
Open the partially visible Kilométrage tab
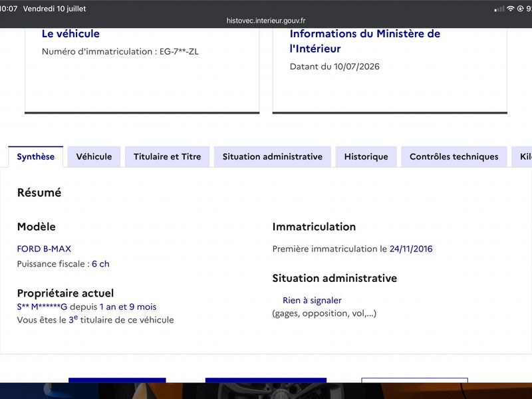522,157
